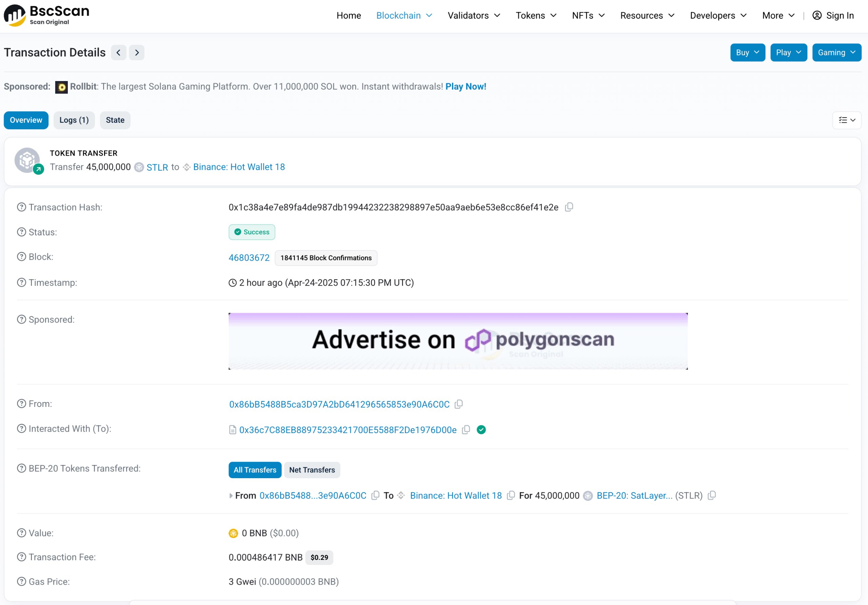Click the token transfer cube icon
This screenshot has width=868, height=605.
point(27,160)
